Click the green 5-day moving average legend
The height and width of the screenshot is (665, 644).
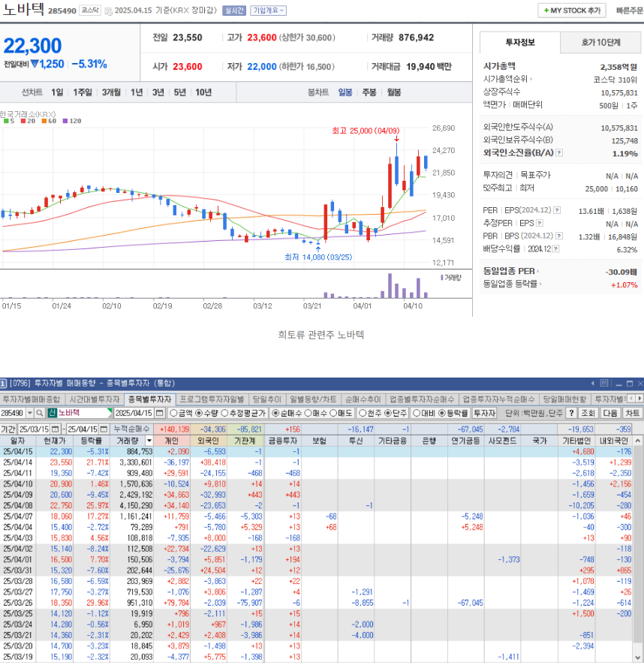coord(9,121)
